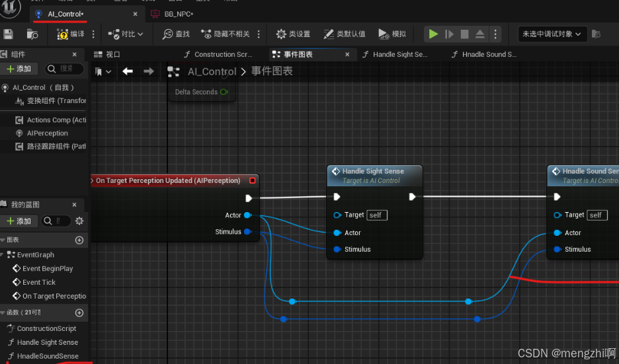Switch to the AI_Control asset tab
Viewport: 619px width, 364px height.
65,14
